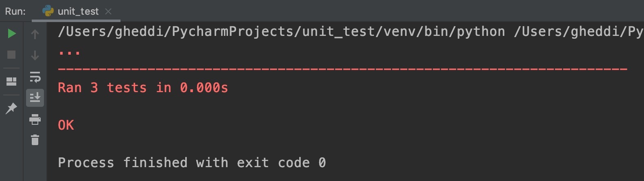Click 'Process finished with exit code 0'

[x=192, y=163]
